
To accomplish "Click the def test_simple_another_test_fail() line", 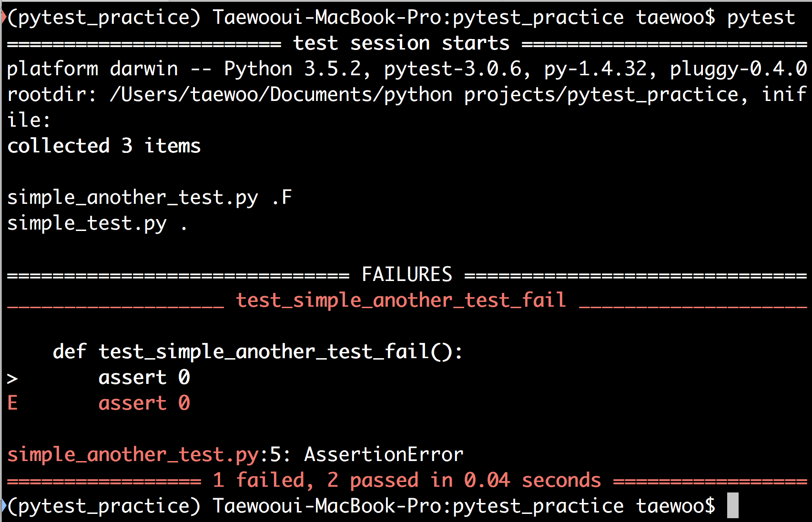I will [257, 352].
